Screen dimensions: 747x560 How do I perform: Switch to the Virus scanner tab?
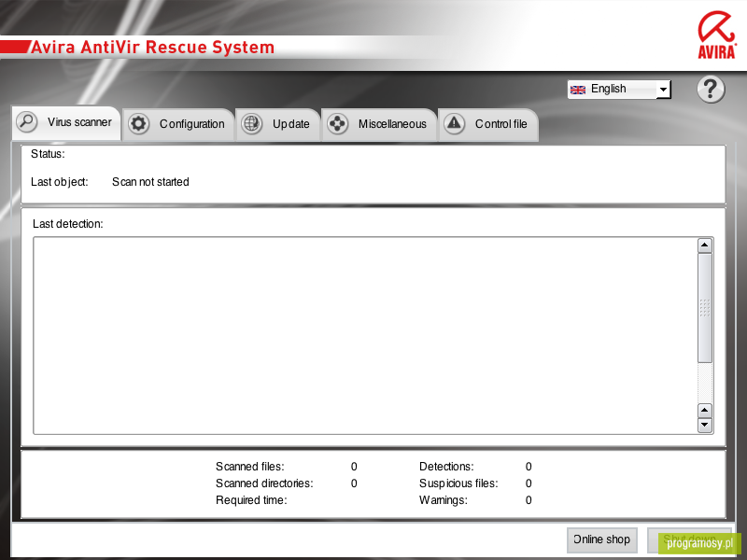[66, 123]
